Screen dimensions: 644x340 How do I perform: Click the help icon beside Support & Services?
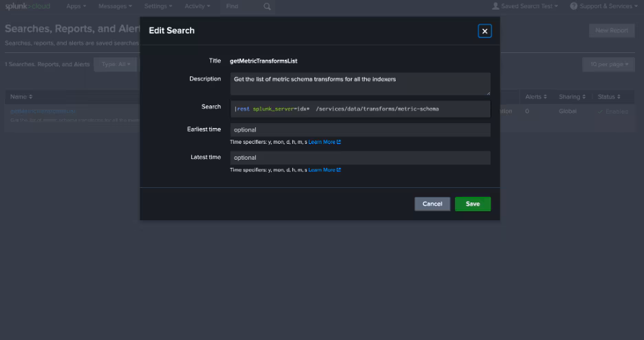click(x=573, y=6)
